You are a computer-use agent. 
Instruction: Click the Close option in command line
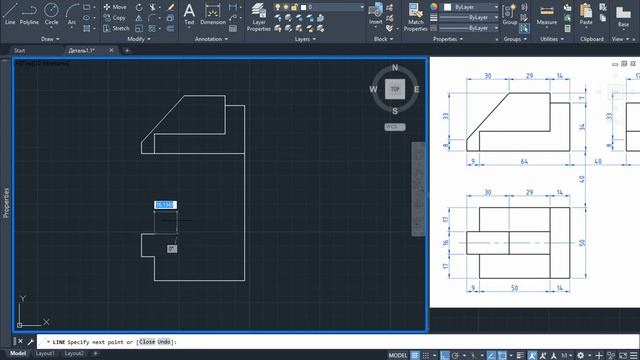(147, 342)
